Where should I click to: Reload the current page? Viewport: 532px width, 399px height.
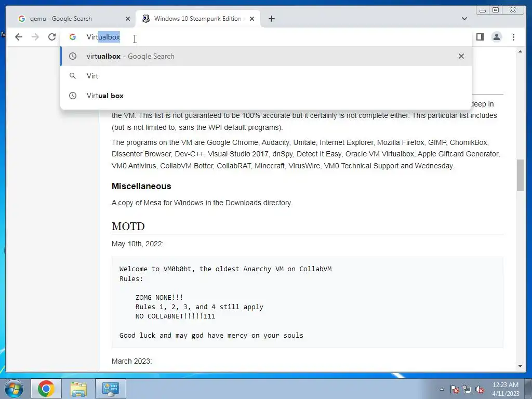[x=51, y=37]
